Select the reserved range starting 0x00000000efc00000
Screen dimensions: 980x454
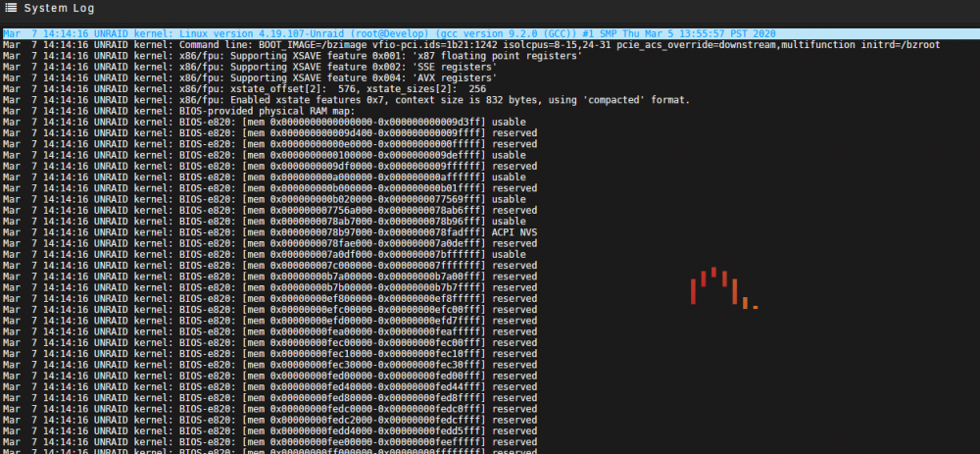point(270,310)
